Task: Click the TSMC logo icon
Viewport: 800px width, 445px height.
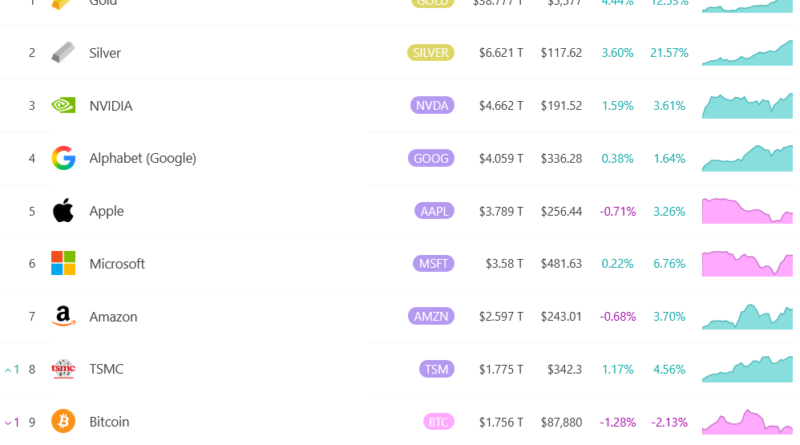Action: [x=63, y=369]
